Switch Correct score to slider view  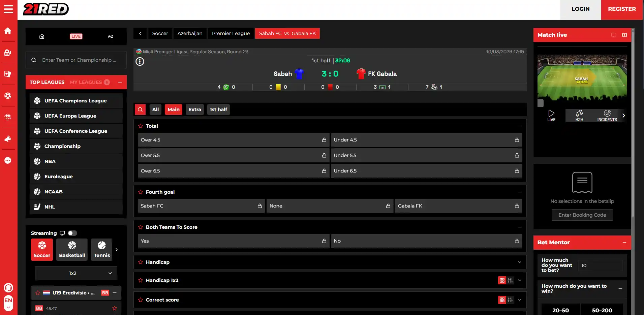click(510, 300)
